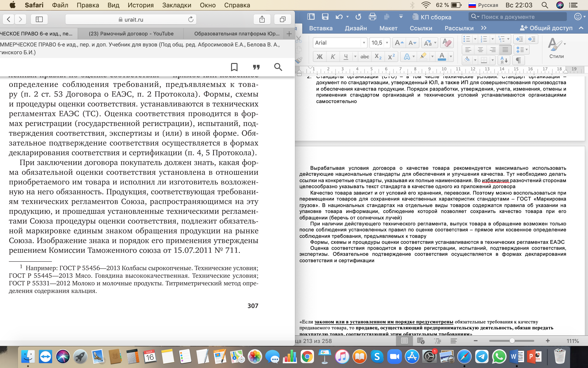Screen dimensions: 588x368
Task: Justify the paragraph text
Action: tap(505, 50)
